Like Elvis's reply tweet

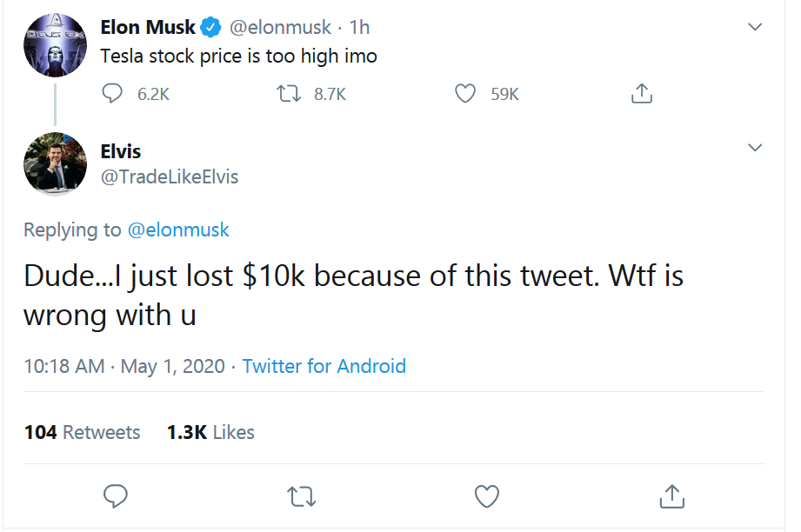coord(486,496)
